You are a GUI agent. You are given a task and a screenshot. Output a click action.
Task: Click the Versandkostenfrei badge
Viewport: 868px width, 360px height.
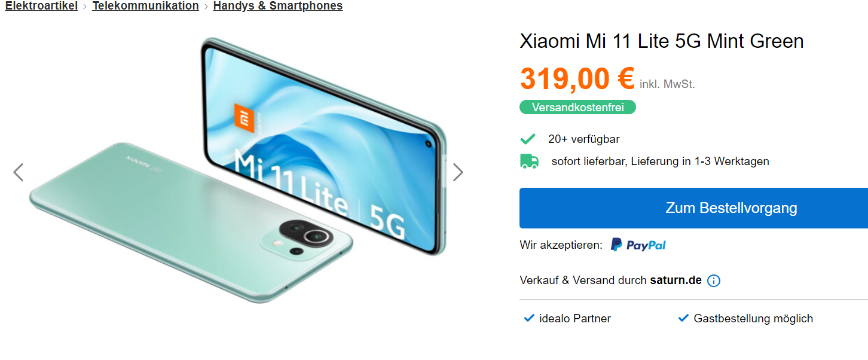coord(577,107)
